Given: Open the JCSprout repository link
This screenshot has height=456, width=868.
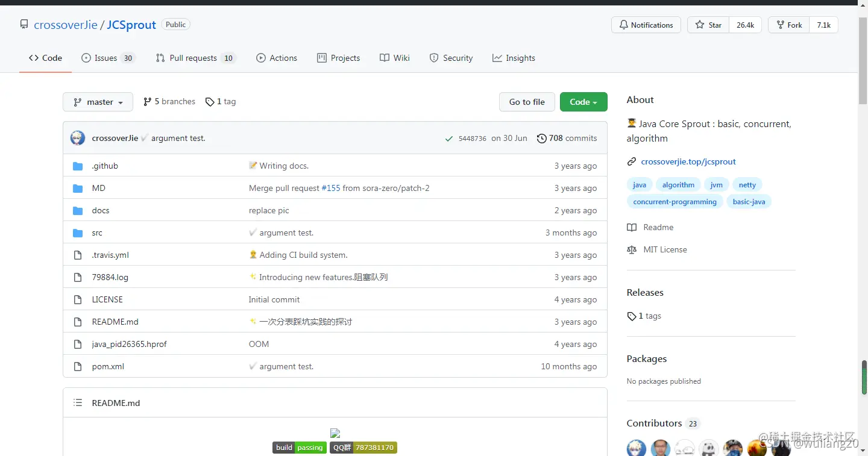Looking at the screenshot, I should click(131, 25).
